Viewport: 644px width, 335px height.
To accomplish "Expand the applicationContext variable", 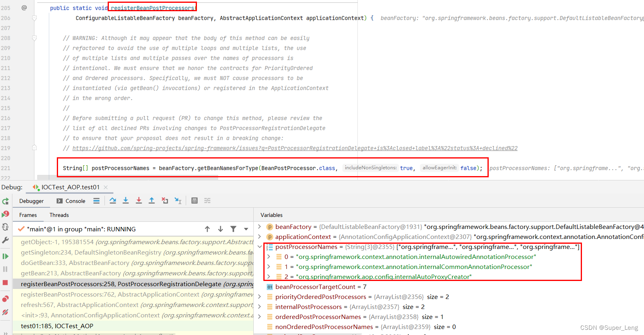I will pyautogui.click(x=260, y=237).
